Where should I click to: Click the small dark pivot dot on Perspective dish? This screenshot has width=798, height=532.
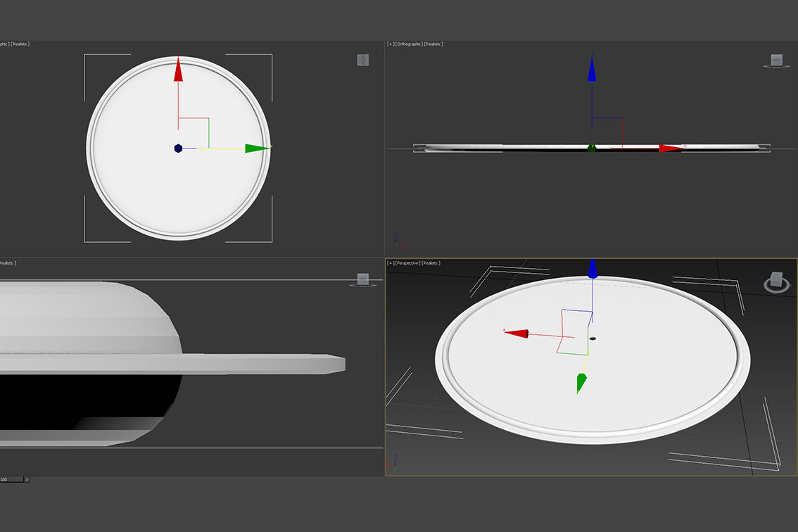tap(593, 338)
